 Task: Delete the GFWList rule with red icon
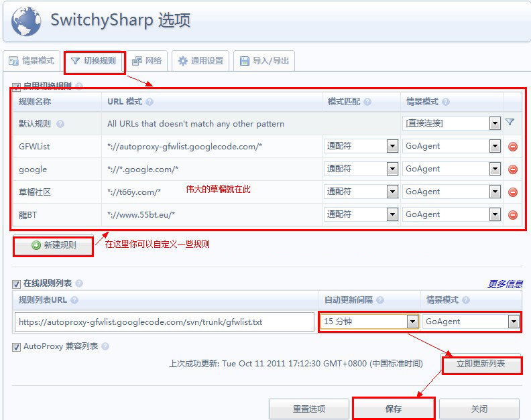point(513,147)
